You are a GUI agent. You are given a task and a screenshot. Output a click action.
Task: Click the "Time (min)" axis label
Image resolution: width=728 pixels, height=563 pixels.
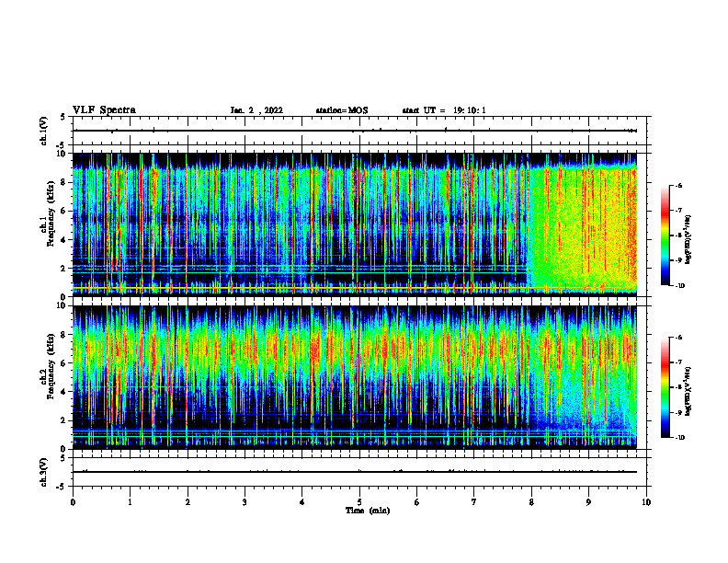pyautogui.click(x=368, y=511)
